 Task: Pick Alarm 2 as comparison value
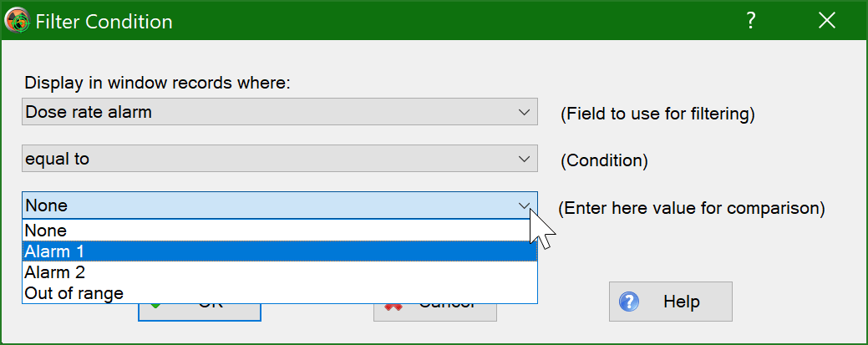[280, 272]
